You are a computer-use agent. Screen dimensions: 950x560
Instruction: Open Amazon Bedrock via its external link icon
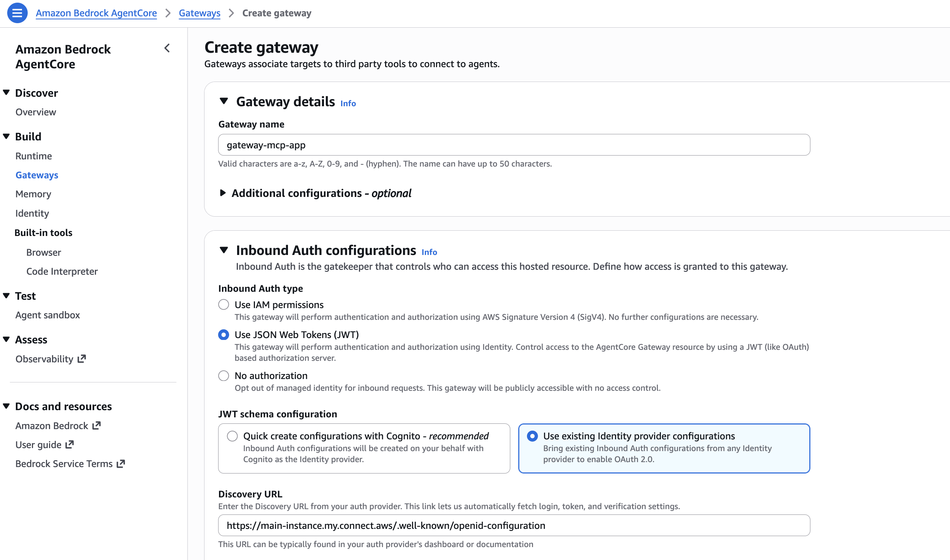click(96, 425)
